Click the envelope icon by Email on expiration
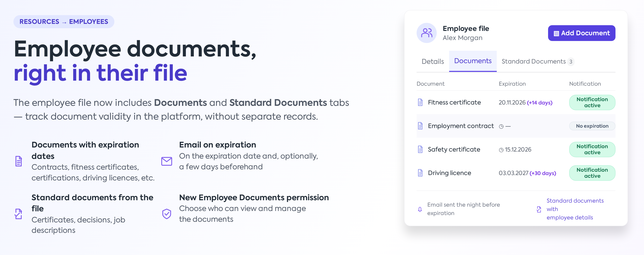Viewport: 644px width, 255px height. (167, 161)
